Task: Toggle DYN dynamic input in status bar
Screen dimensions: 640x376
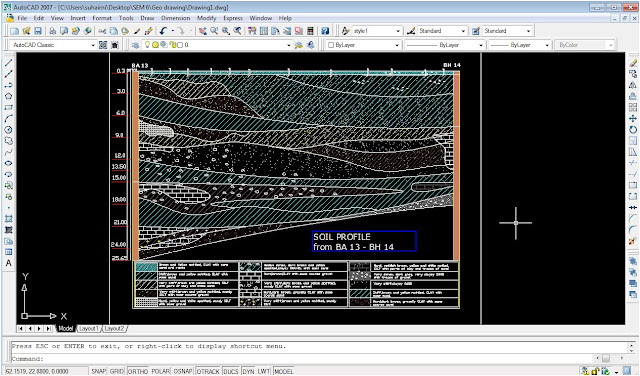Action: (x=248, y=371)
